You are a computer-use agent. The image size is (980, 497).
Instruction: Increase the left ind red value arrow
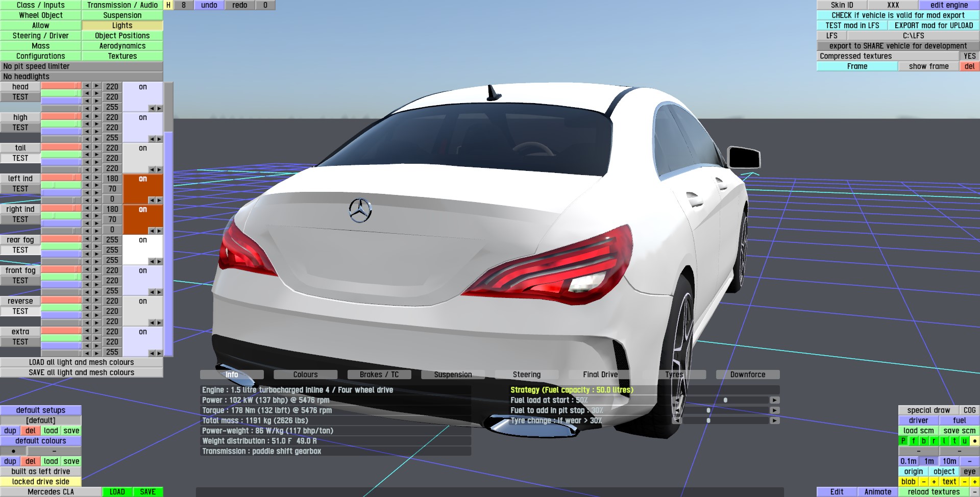pyautogui.click(x=97, y=178)
